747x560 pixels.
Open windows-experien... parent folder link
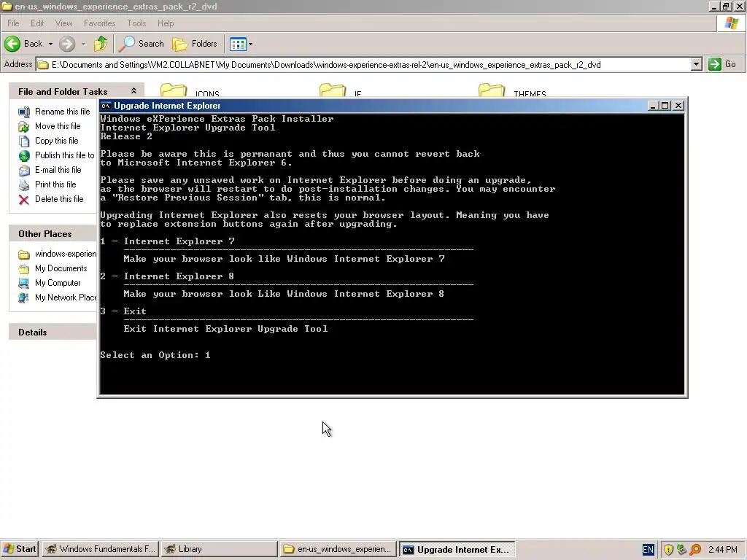[x=65, y=254]
